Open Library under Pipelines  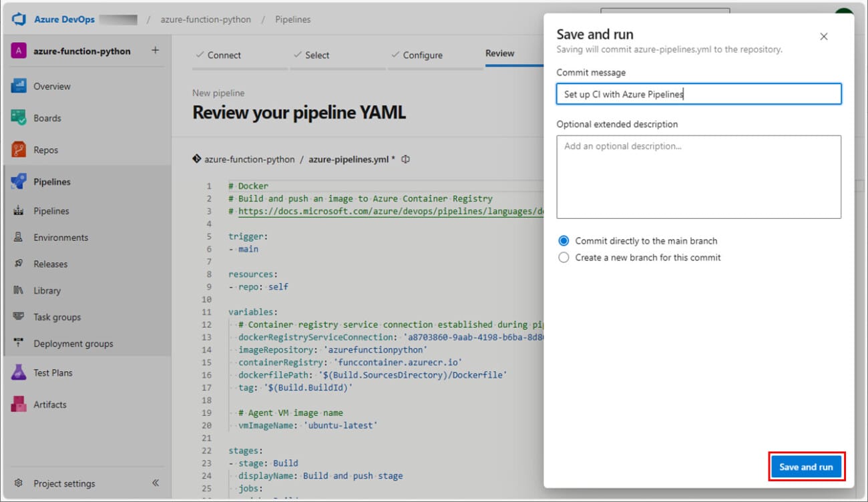[x=47, y=290]
